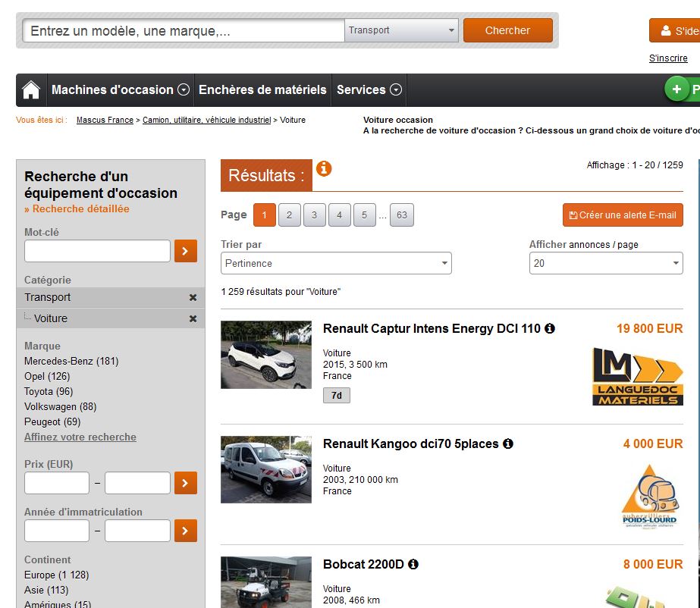Open Languedoc Matériels dealer logo
This screenshot has height=608, width=700.
pyautogui.click(x=638, y=376)
